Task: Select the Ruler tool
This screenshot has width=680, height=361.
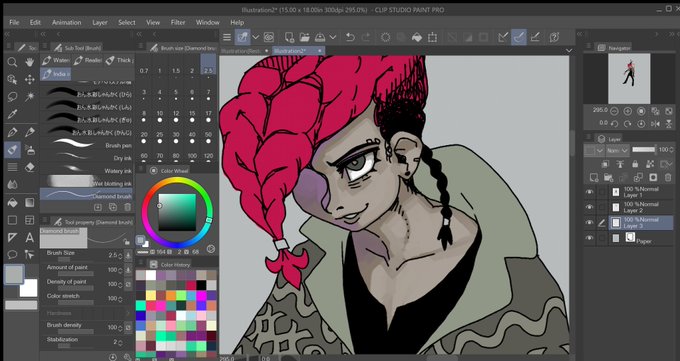Action: click(x=12, y=237)
